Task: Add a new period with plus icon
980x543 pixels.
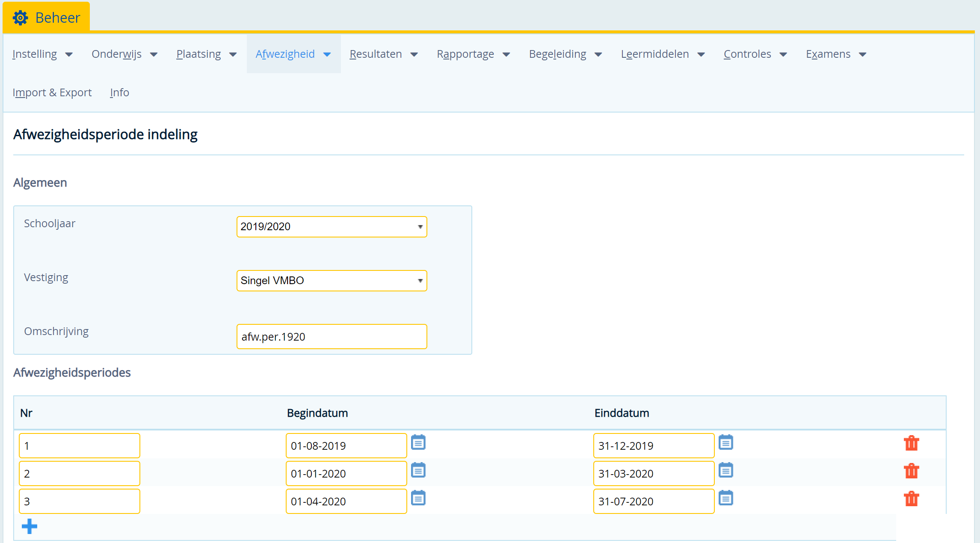Action: click(x=30, y=526)
